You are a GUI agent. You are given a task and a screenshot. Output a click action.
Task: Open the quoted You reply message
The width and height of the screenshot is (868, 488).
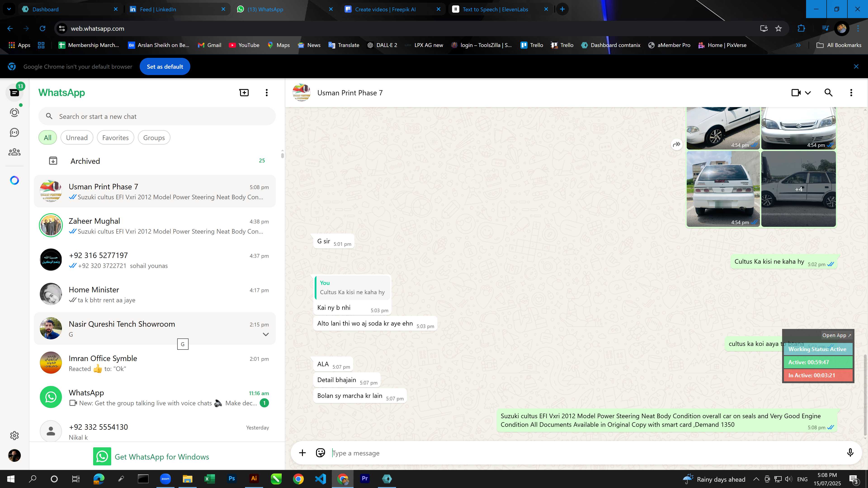352,288
